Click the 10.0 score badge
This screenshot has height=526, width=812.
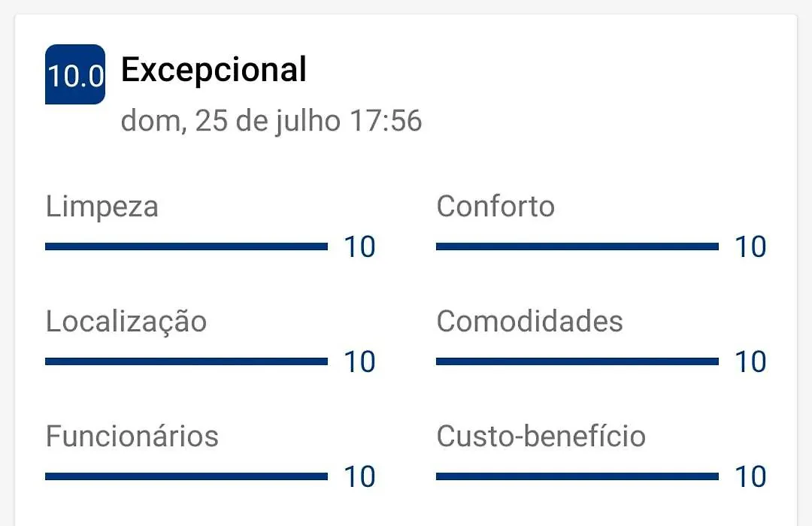point(75,74)
